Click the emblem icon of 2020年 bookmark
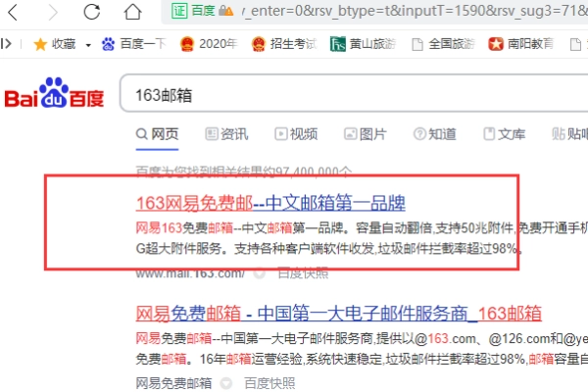Image resolution: width=588 pixels, height=392 pixels. [x=187, y=44]
